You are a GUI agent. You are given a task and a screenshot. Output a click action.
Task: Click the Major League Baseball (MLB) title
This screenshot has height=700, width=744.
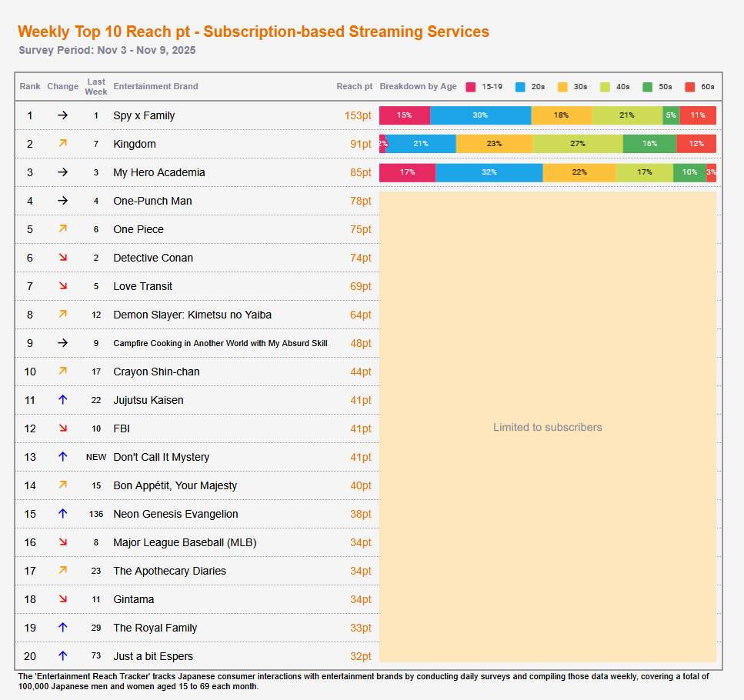(185, 542)
